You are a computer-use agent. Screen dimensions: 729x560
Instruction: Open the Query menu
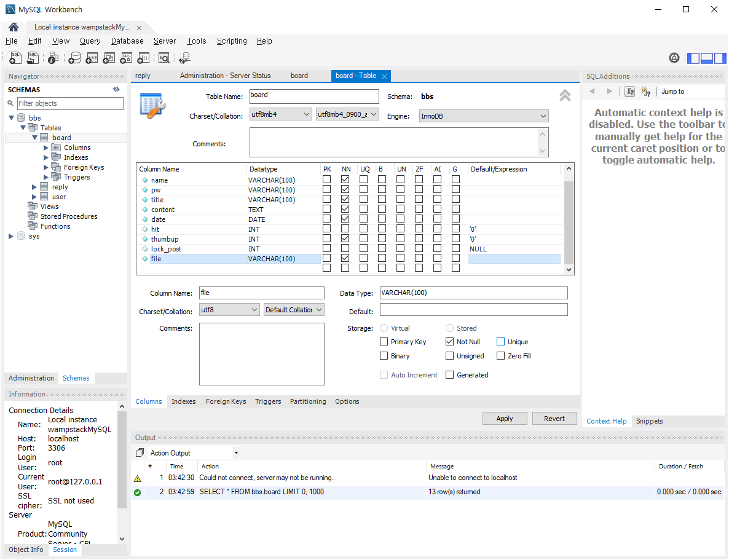click(x=90, y=41)
